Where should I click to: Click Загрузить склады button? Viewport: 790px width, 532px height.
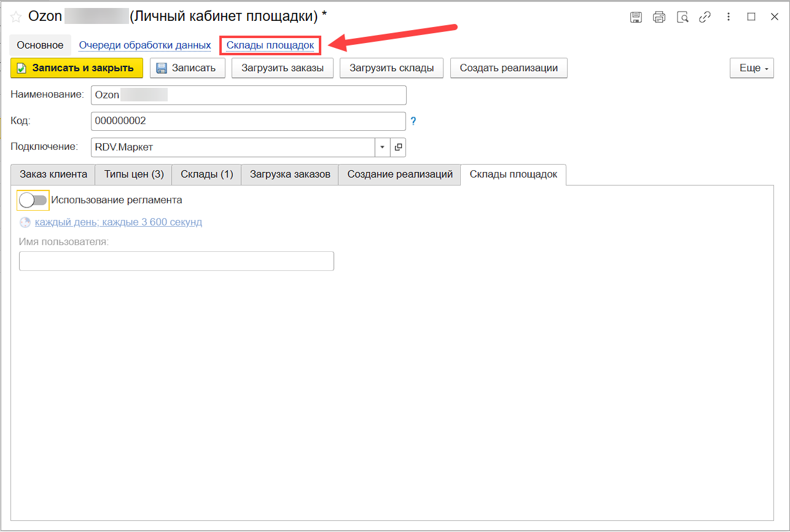click(392, 68)
